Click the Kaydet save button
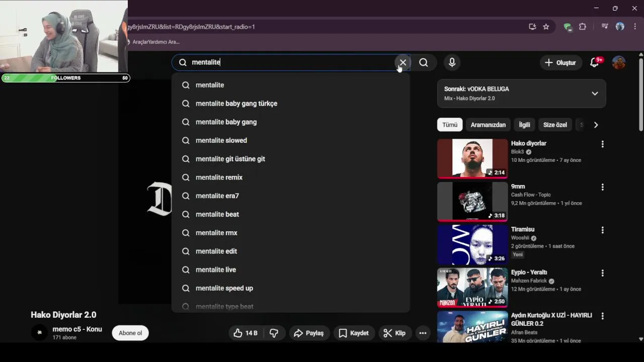Viewport: 644px width, 362px height. pos(354,333)
